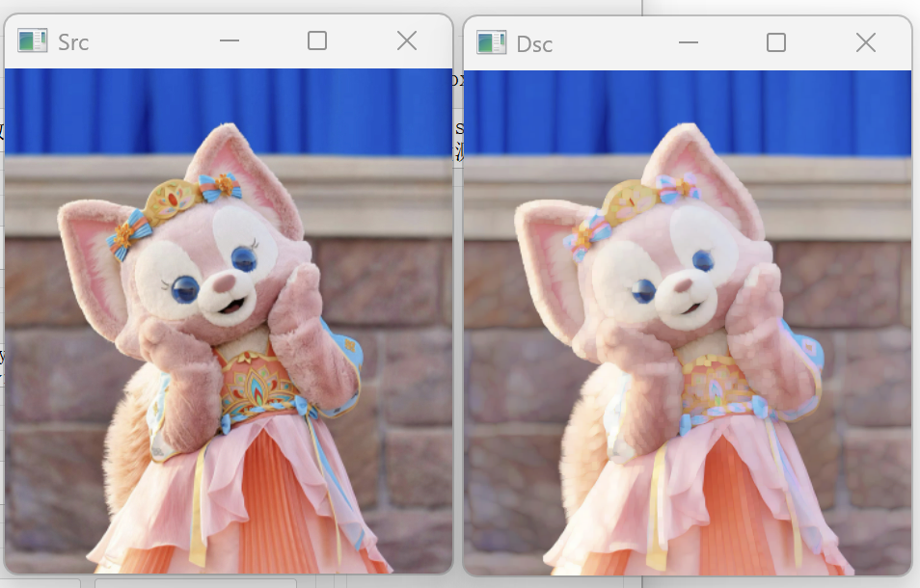Close the Dsc window

[x=865, y=42]
